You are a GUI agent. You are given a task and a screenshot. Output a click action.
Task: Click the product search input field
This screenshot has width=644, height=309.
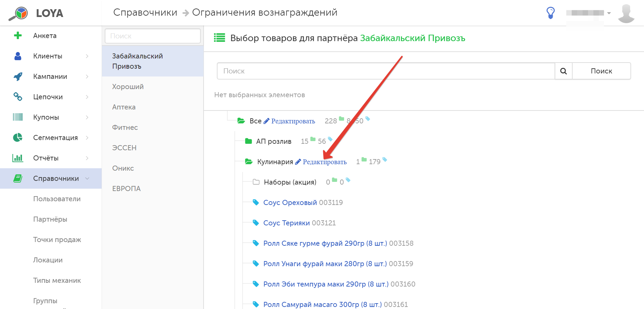pos(386,71)
